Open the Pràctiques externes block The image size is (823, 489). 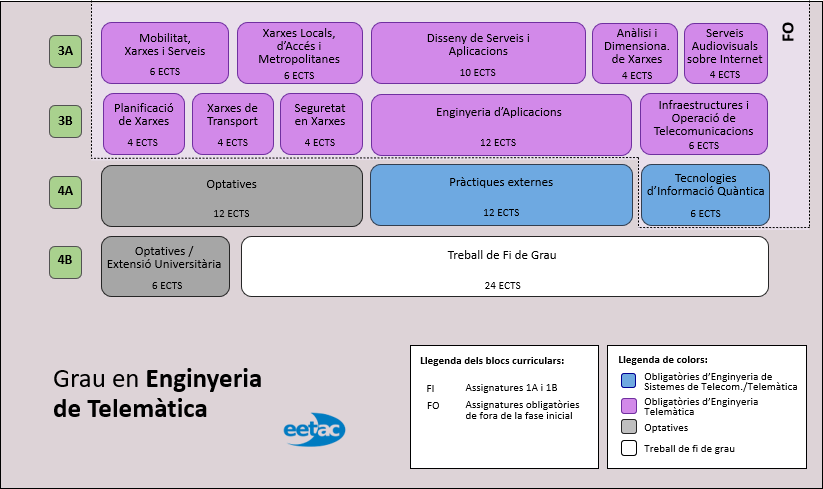pyautogui.click(x=501, y=195)
